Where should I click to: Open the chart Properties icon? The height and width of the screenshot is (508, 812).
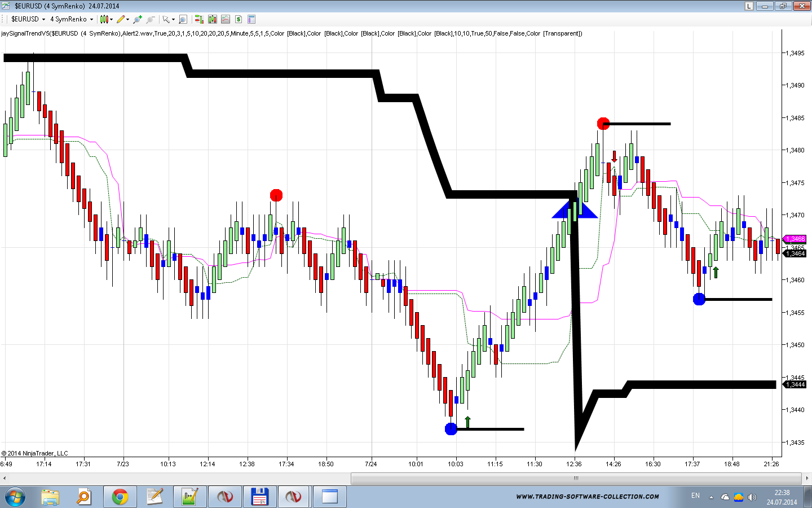coord(251,19)
